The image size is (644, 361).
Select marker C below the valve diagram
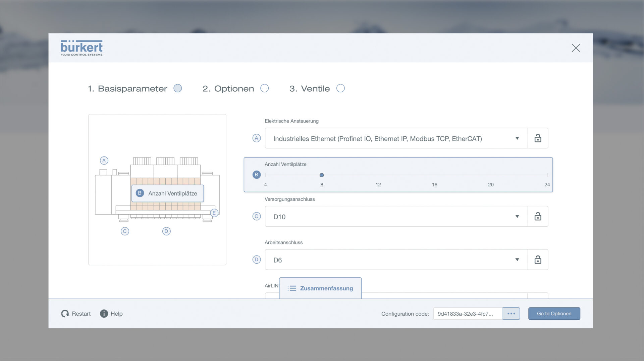125,231
